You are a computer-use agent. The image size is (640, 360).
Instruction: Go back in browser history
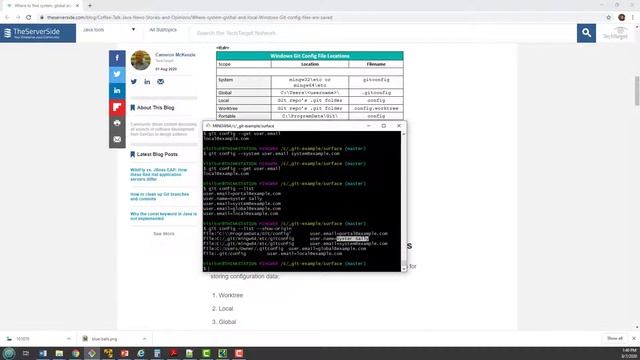click(x=7, y=18)
